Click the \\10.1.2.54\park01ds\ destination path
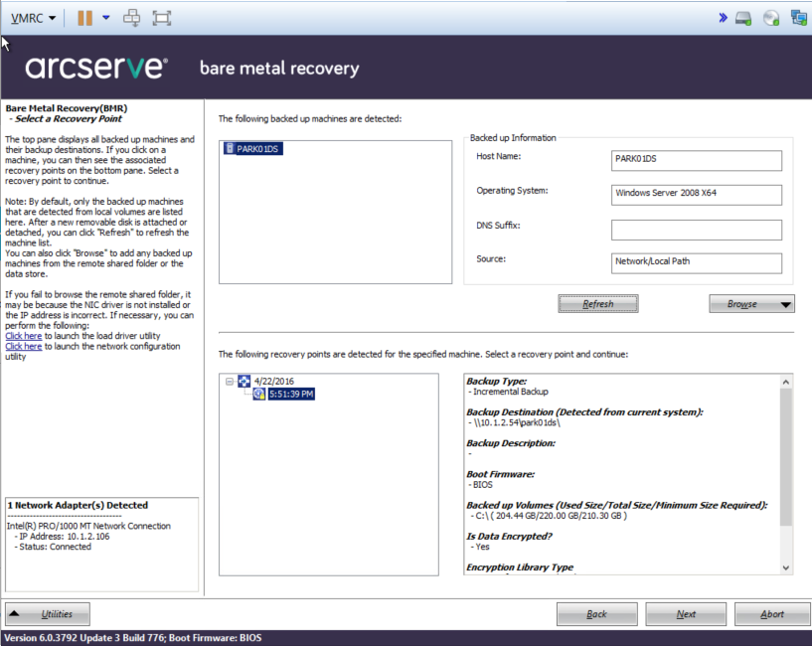Screen dimensions: 812x646 (517, 422)
